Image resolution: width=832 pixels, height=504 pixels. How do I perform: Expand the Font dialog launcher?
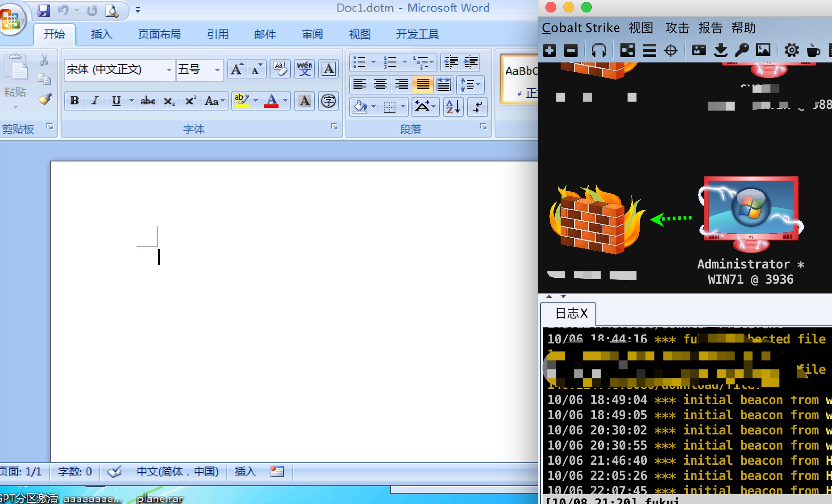click(334, 127)
